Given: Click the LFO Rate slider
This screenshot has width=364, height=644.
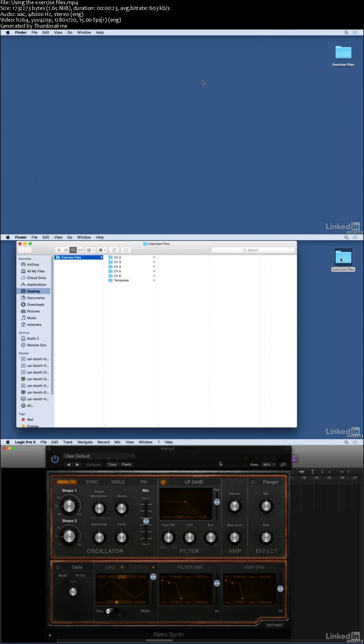Looking at the screenshot, I should pos(119,602).
